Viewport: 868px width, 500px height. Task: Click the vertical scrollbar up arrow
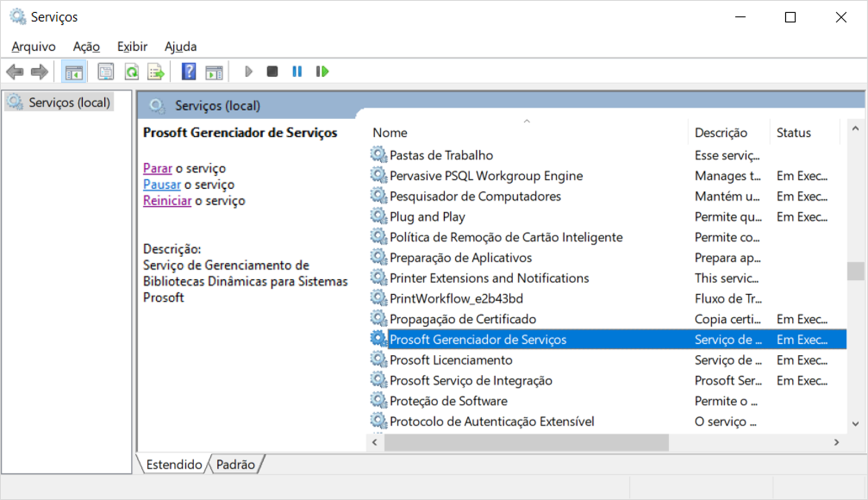click(855, 129)
